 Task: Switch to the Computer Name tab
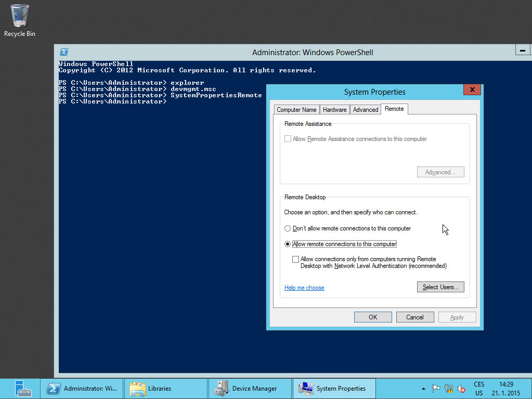(296, 110)
